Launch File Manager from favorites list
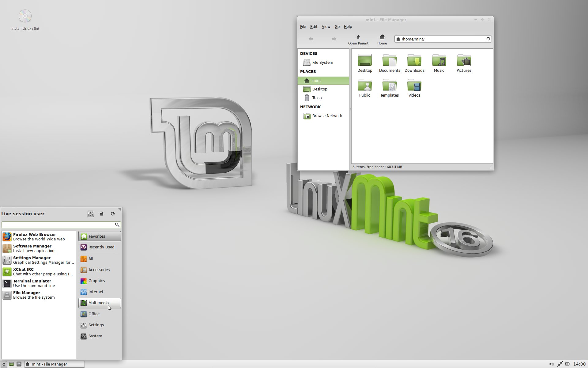 pos(39,295)
